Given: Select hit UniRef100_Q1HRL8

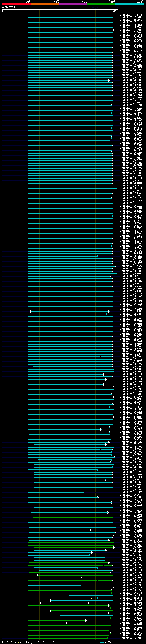Looking at the screenshot, I should [131, 331].
